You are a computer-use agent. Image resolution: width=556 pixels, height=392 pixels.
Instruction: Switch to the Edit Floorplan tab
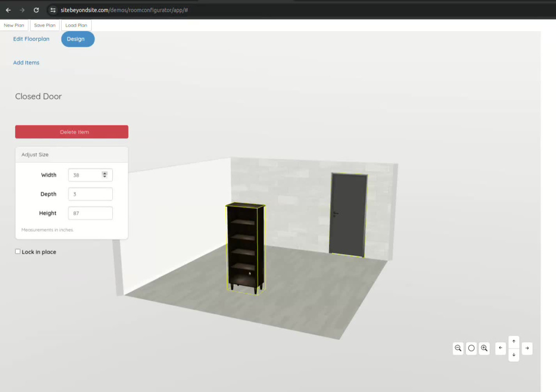pos(31,39)
